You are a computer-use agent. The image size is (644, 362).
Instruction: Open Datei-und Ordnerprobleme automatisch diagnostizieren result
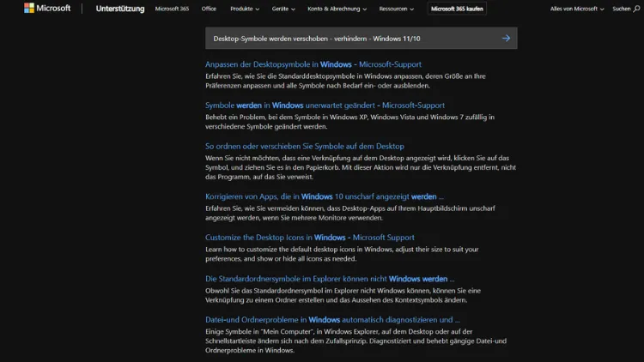click(332, 320)
